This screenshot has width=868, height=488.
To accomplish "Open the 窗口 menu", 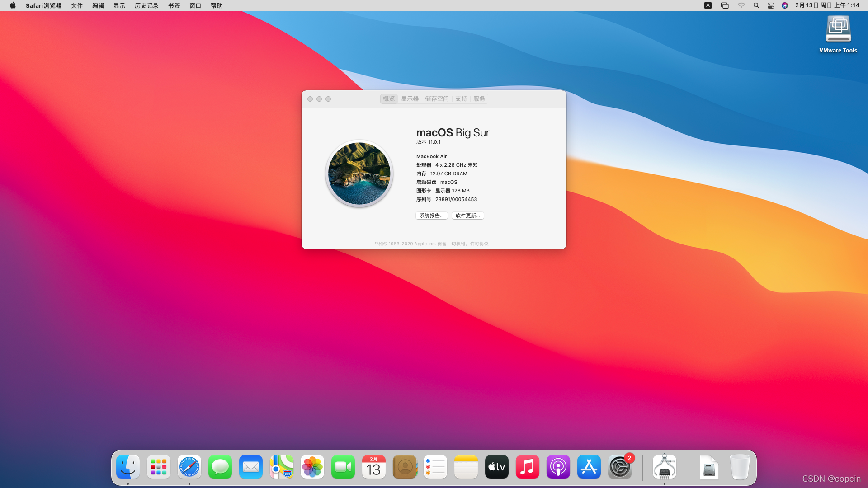I will coord(195,5).
